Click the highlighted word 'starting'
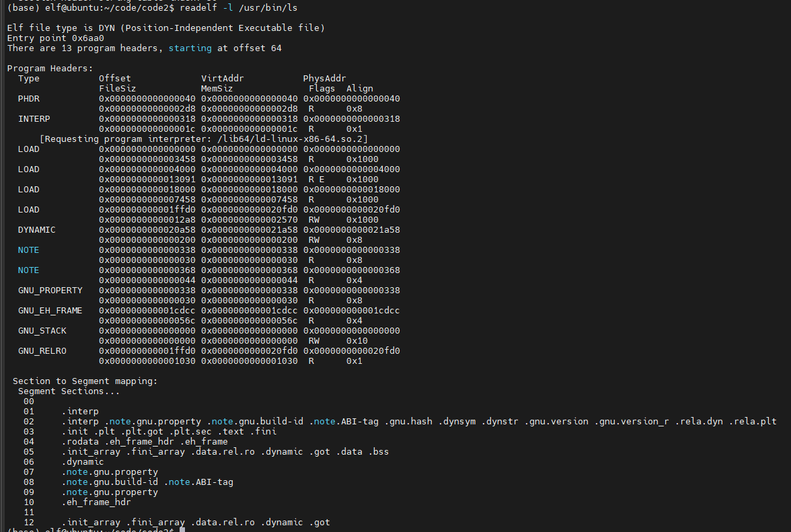This screenshot has height=532, width=791. pyautogui.click(x=190, y=48)
